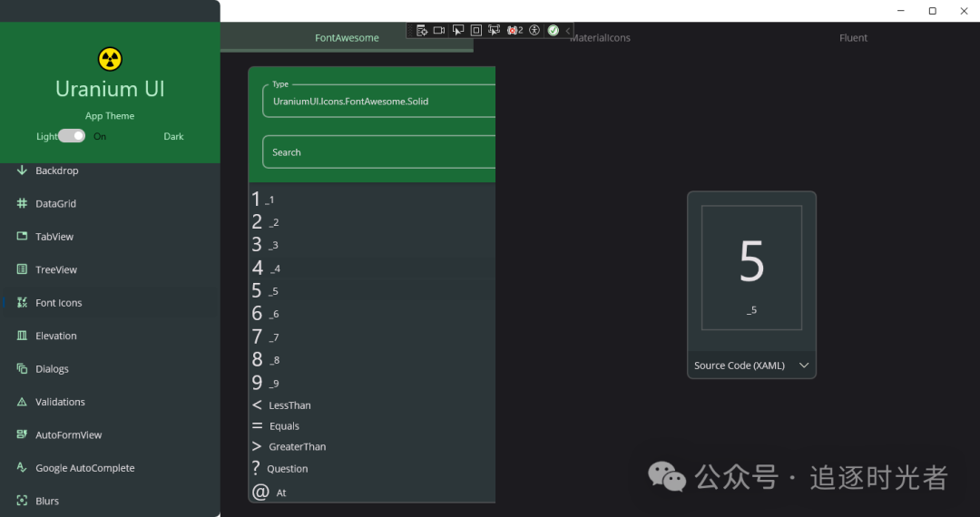Activate the Select Element pointer tool

(x=458, y=30)
